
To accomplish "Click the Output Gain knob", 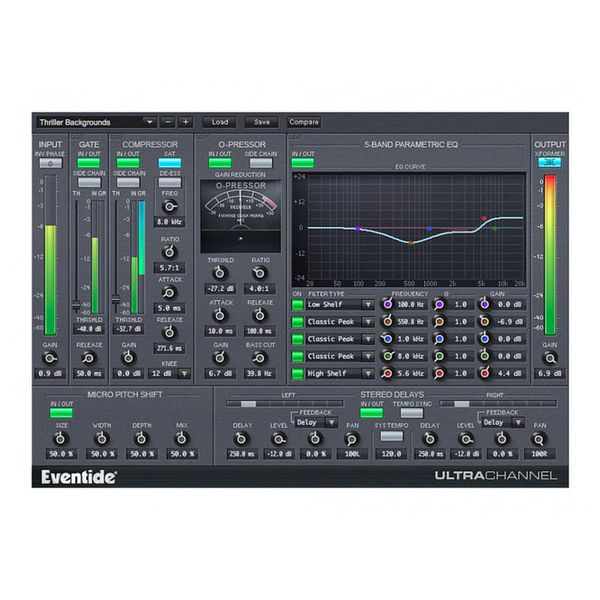I will (x=550, y=358).
